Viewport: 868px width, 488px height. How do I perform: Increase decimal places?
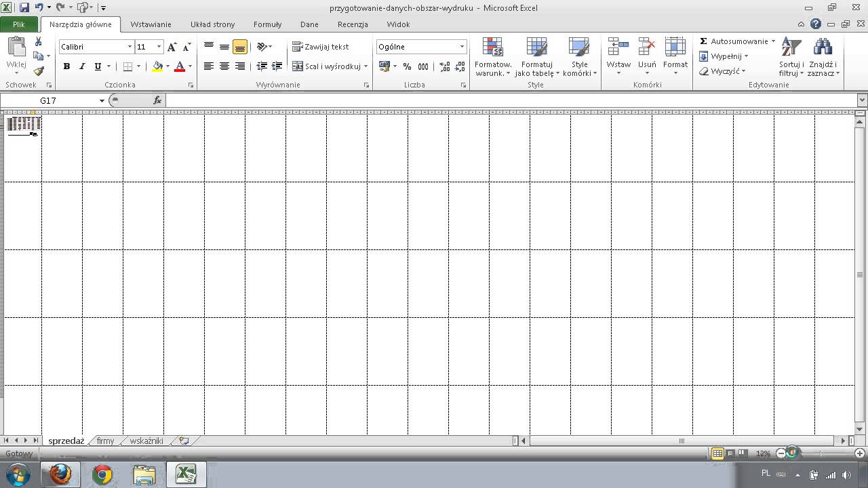pos(445,66)
